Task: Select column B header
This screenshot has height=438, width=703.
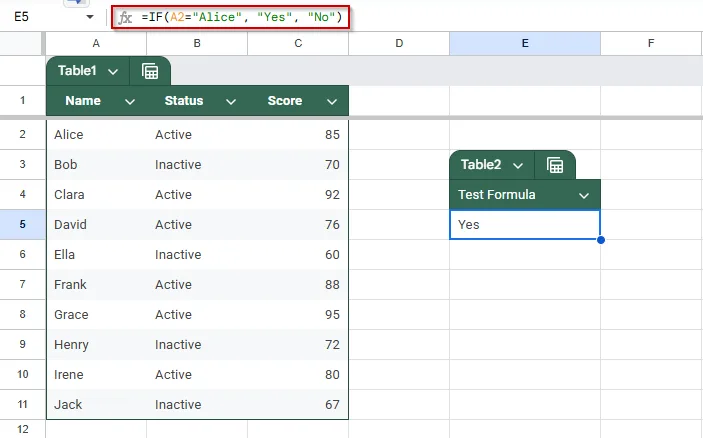Action: tap(197, 43)
